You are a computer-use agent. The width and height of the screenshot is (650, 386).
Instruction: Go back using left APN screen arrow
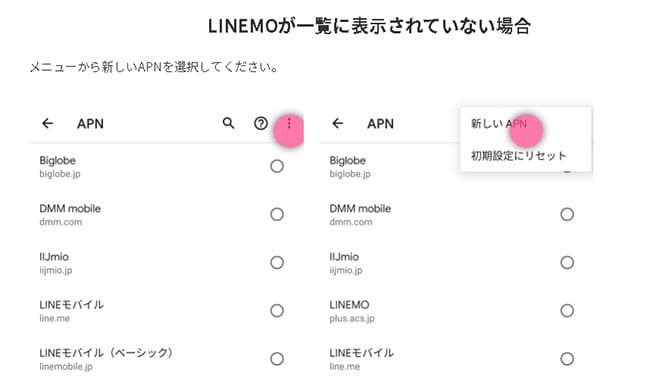[48, 123]
